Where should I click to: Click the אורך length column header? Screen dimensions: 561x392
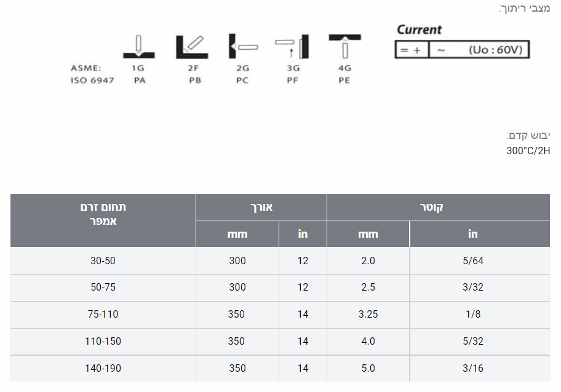(x=261, y=207)
